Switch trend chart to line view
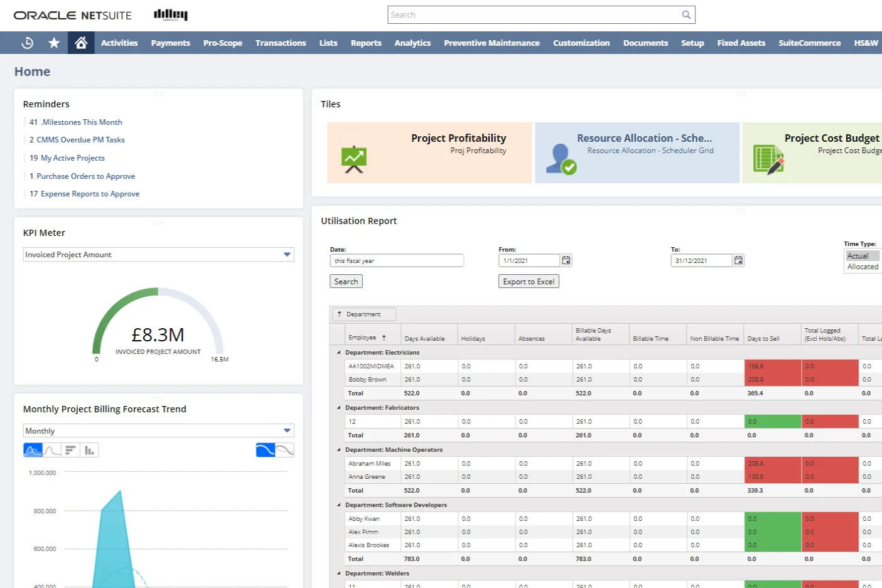The width and height of the screenshot is (882, 588). [x=52, y=450]
